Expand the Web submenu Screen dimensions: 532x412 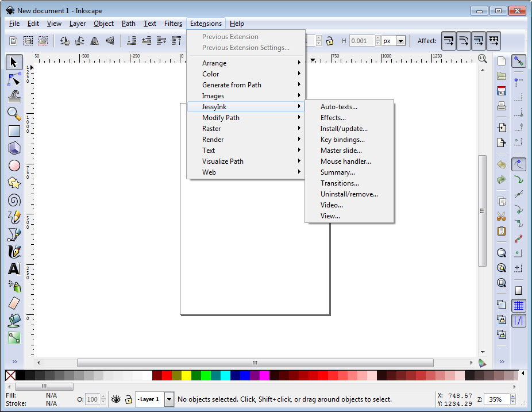coord(246,172)
